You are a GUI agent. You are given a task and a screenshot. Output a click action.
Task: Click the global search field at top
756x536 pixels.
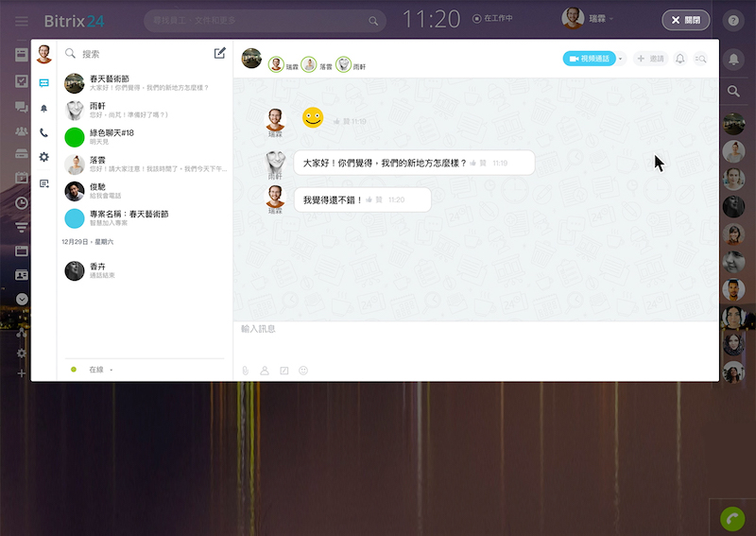click(265, 20)
